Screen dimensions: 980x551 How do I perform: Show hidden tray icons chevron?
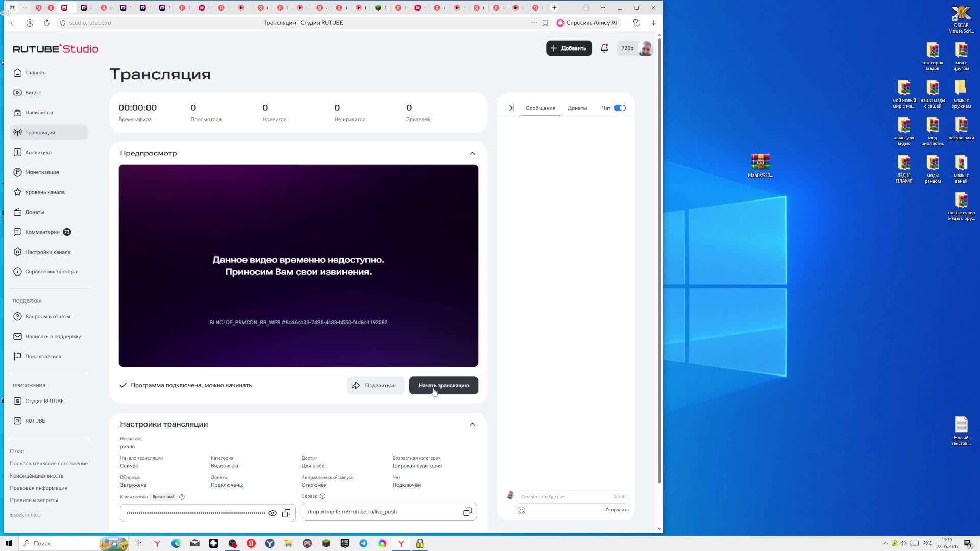click(885, 543)
